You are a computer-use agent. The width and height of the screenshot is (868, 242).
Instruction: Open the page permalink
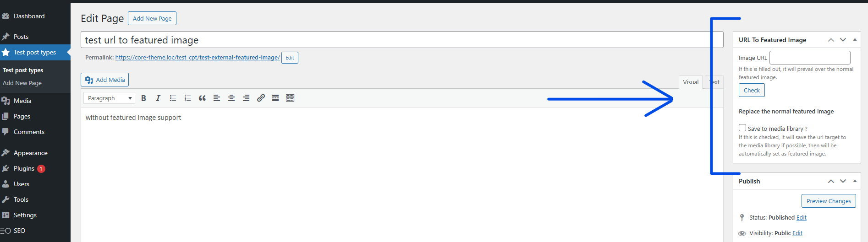tap(197, 58)
